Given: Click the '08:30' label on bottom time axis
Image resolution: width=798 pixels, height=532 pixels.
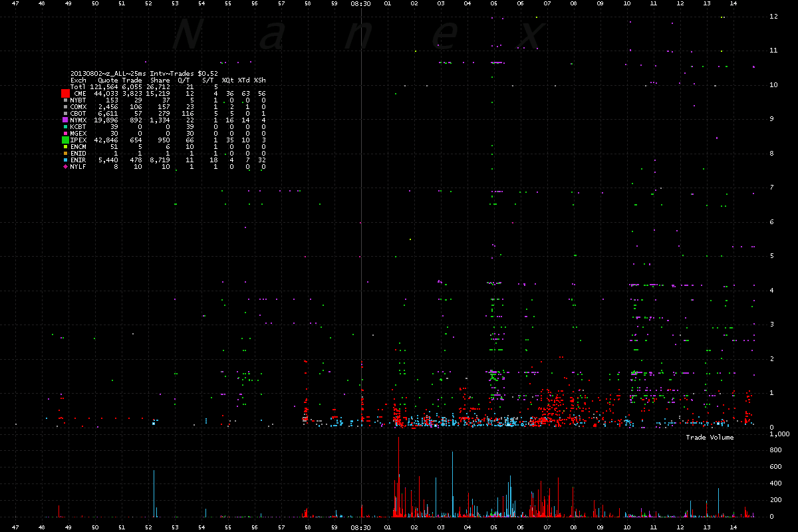Looking at the screenshot, I should [361, 527].
